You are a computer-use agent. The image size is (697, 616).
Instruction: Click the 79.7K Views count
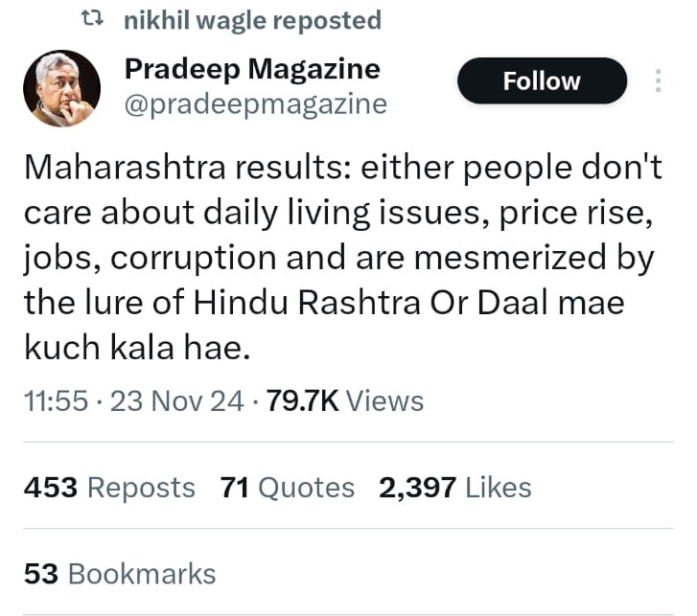345,401
